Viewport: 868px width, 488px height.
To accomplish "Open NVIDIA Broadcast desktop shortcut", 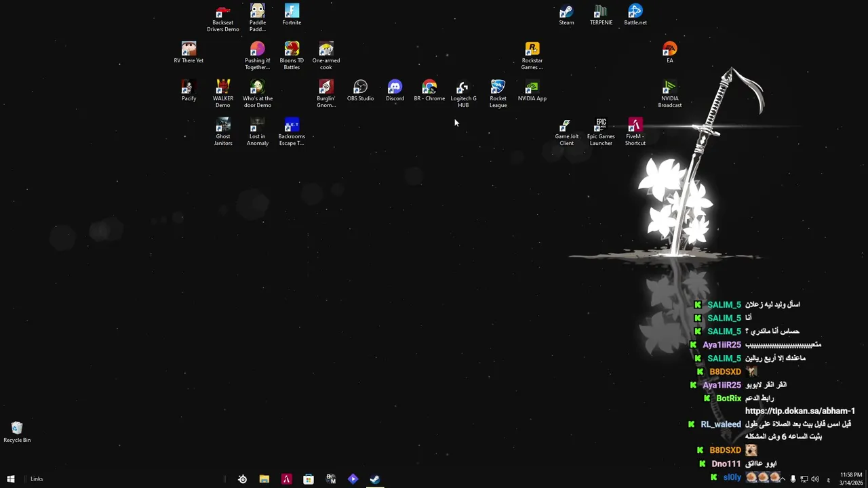I will (x=670, y=94).
